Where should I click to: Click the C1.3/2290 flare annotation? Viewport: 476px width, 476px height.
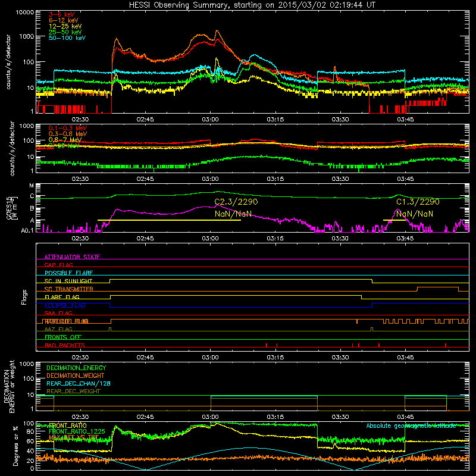click(x=418, y=202)
